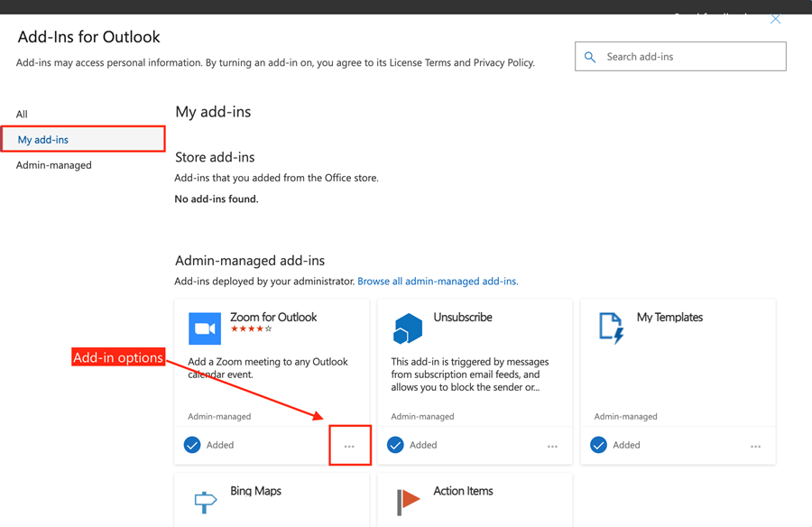The width and height of the screenshot is (812, 527).
Task: Click Admin-managed label on My Templates card
Action: point(625,417)
